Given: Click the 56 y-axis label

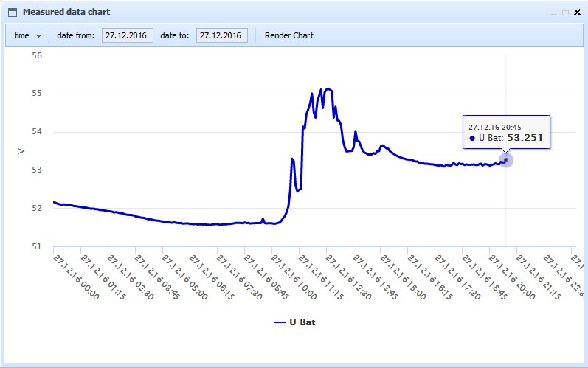Looking at the screenshot, I should [x=37, y=55].
